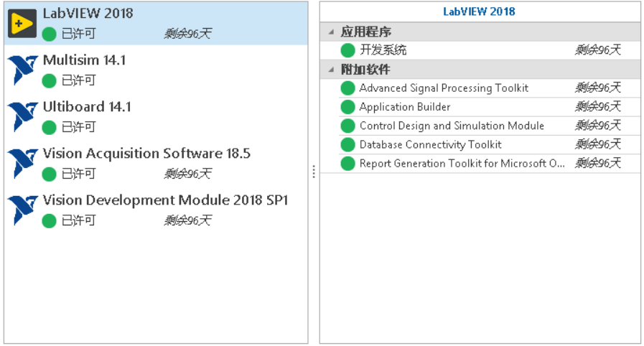Click the Ultiboard 14.1 NI eagle icon

(22, 117)
